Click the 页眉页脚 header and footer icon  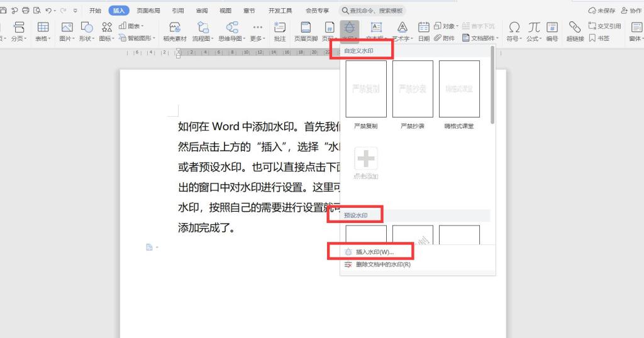306,27
